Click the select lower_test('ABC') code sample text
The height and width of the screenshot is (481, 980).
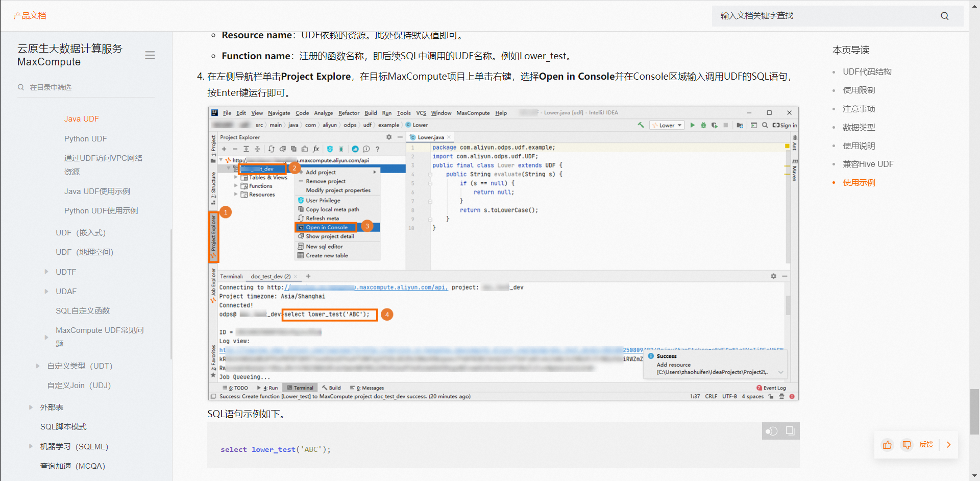point(276,450)
